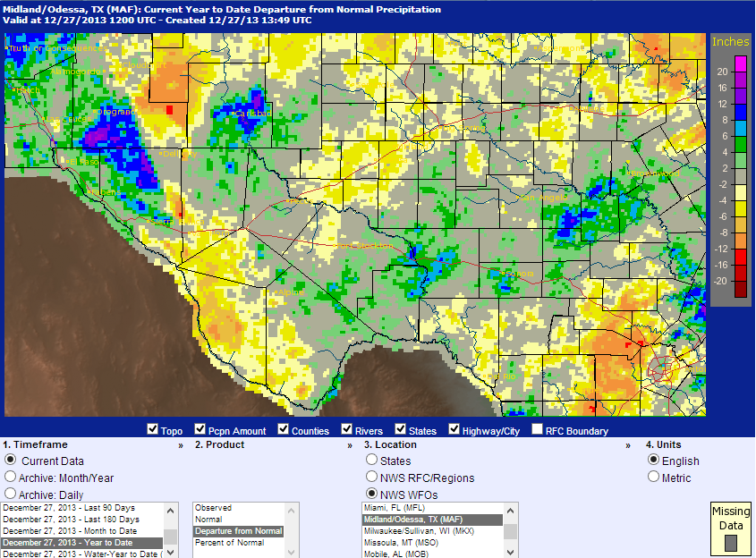Toggle the Counties overlay off

click(283, 429)
